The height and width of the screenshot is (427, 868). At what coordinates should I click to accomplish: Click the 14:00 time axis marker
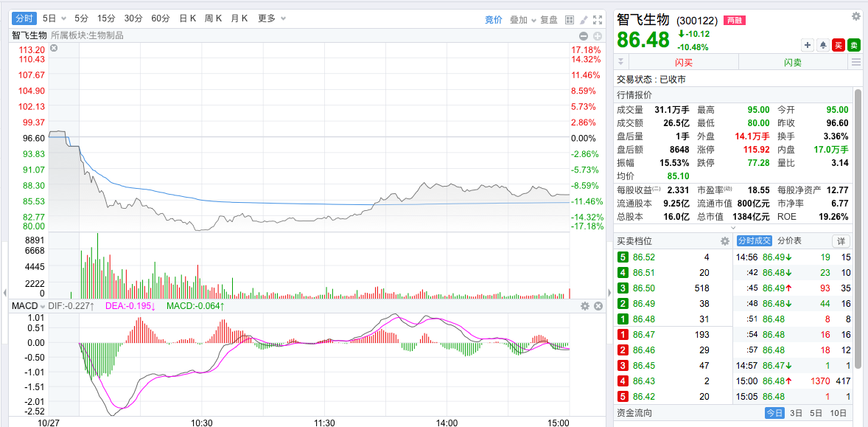(x=447, y=423)
